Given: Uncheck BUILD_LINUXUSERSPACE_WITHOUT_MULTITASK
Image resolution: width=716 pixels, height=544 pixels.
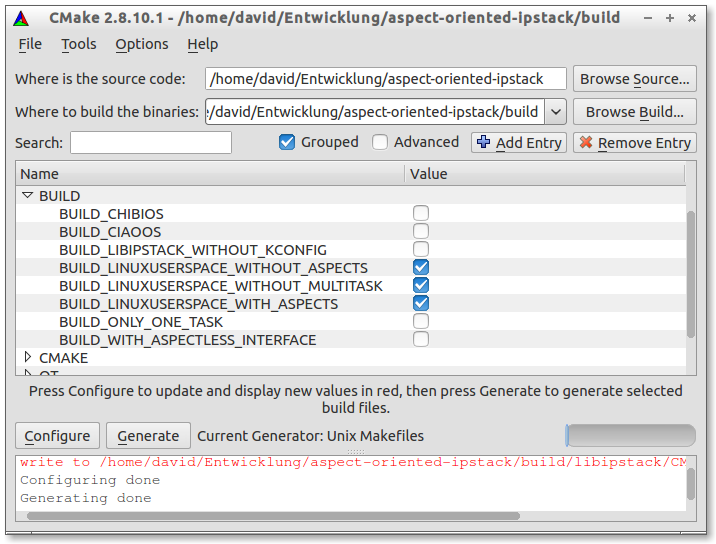Looking at the screenshot, I should [421, 285].
